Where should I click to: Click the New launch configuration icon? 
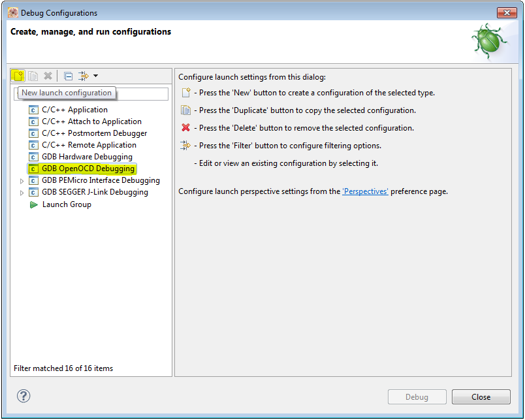pyautogui.click(x=19, y=76)
